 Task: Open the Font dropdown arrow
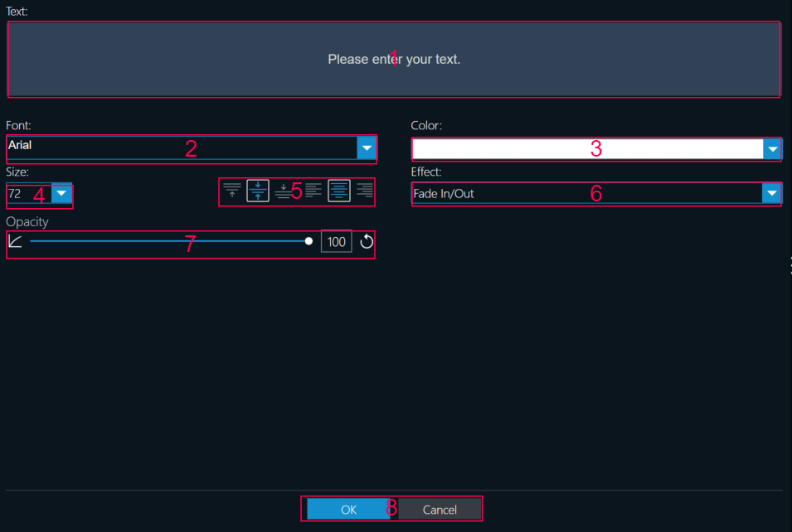367,148
